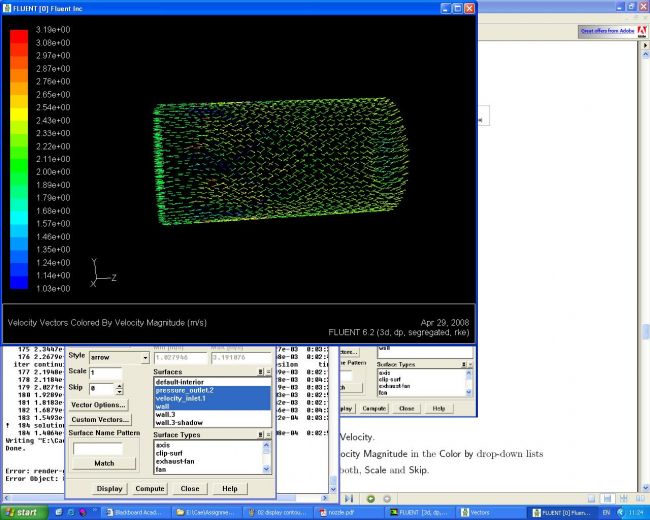This screenshot has height=520, width=650.
Task: Click continuous-facing layout icon
Action: coord(623,498)
